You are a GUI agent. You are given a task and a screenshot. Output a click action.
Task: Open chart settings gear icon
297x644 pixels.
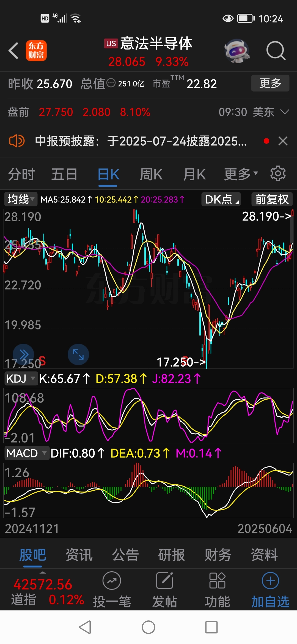(x=278, y=173)
